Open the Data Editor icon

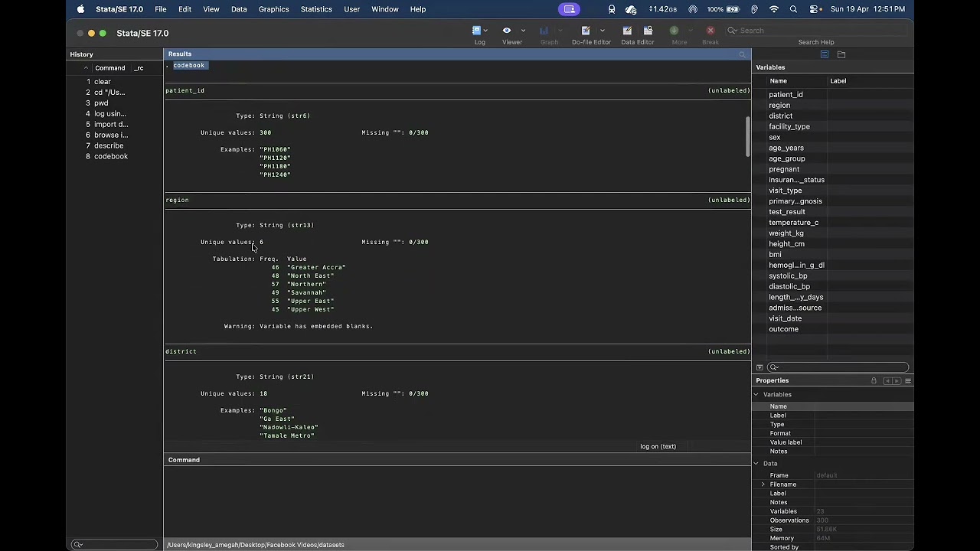coord(627,31)
